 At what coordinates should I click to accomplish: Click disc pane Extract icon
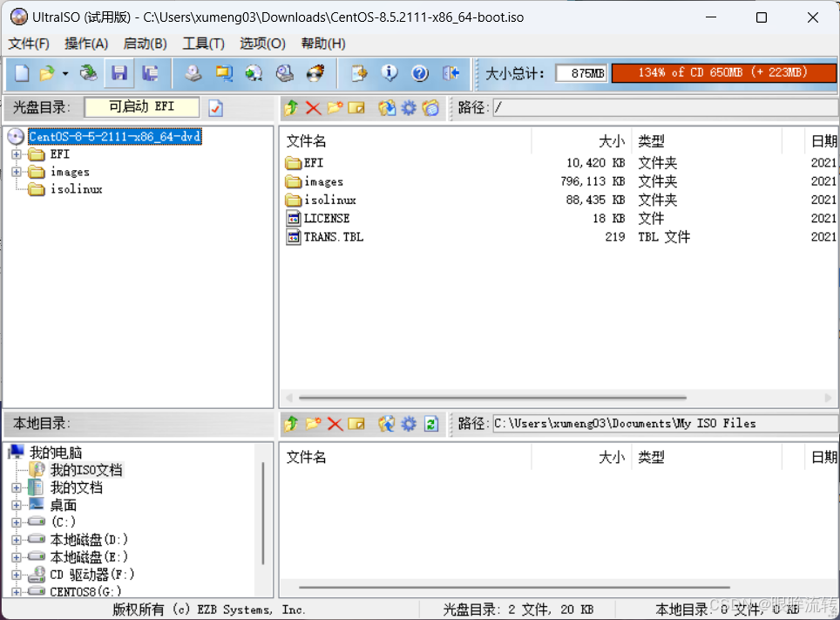(387, 108)
